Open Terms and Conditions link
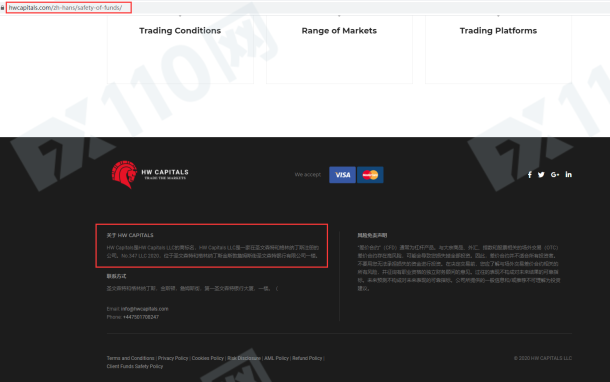This screenshot has height=382, width=610. (130, 358)
